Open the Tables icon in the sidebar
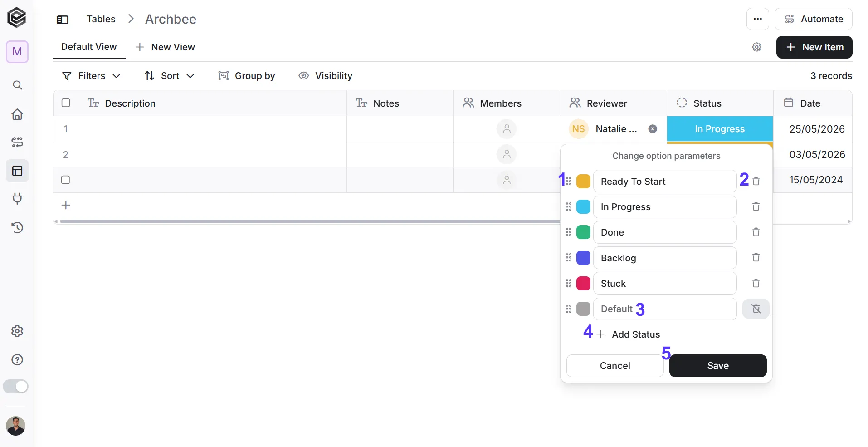This screenshot has height=447, width=868. pyautogui.click(x=17, y=171)
